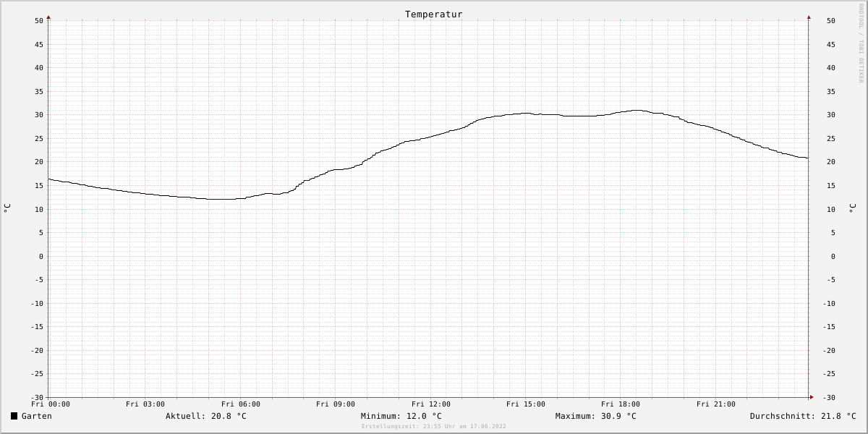Click the 'Fri 06:00' time axis label

tap(241, 404)
